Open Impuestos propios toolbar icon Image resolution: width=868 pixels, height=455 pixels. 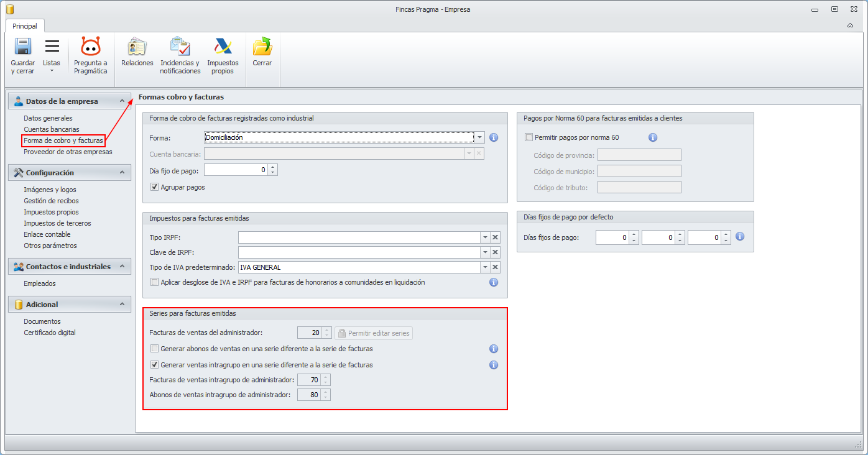tap(223, 47)
